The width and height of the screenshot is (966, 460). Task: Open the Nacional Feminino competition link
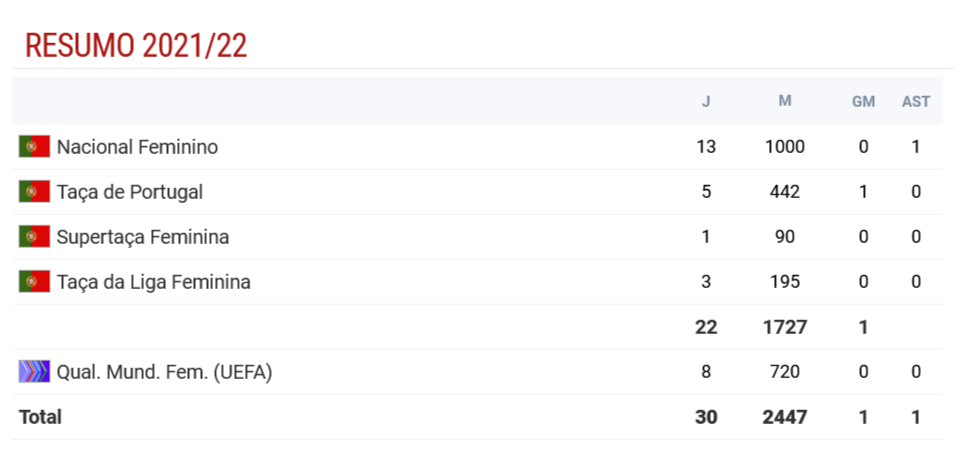pos(137,147)
